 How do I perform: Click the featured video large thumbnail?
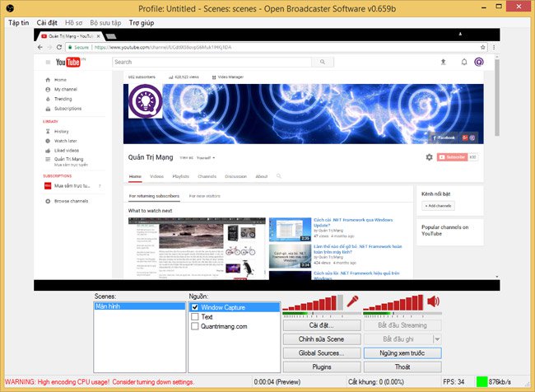point(197,249)
